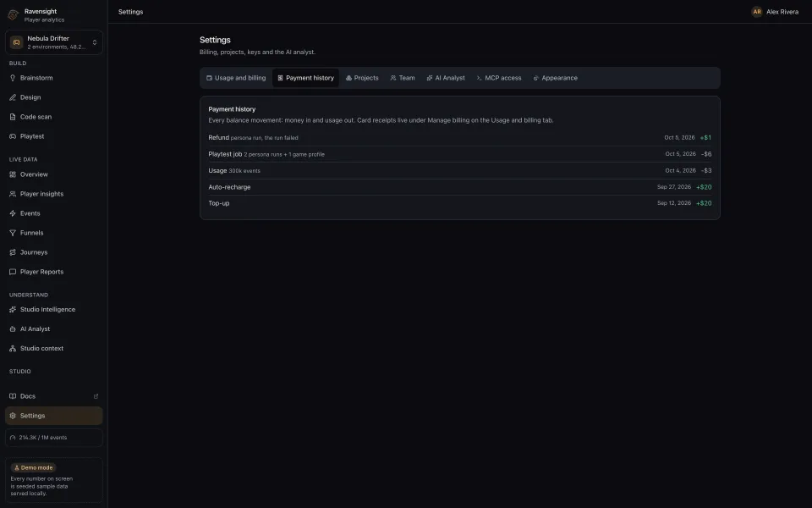
Task: Open the Projects tab
Action: pos(362,78)
